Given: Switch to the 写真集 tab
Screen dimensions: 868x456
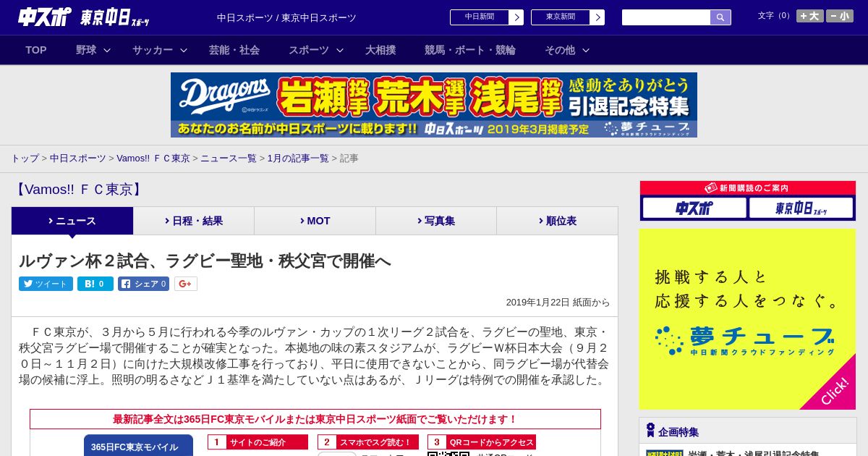Looking at the screenshot, I should click(x=436, y=221).
